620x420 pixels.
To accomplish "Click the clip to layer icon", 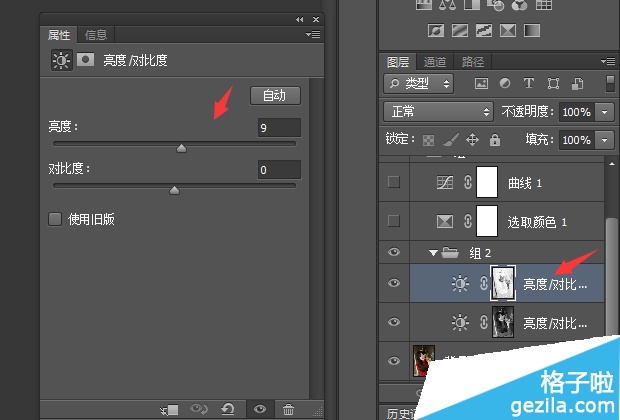I will coord(169,409).
